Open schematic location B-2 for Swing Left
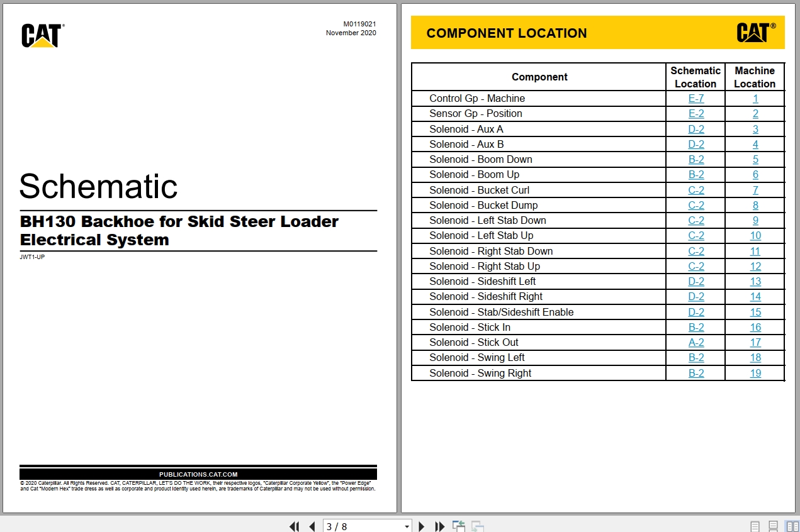This screenshot has height=532, width=800. 696,357
